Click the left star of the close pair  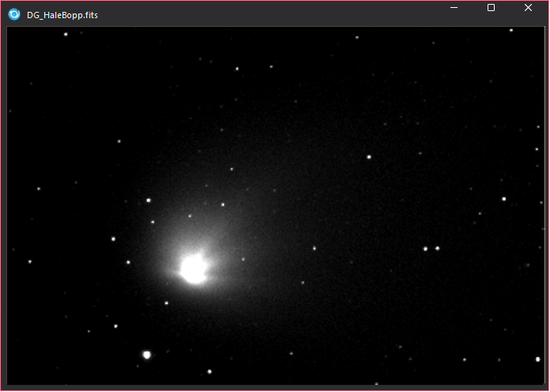coord(425,249)
